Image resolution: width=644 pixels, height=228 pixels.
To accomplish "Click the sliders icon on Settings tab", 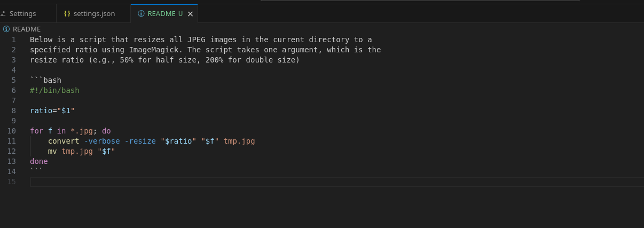I will pos(3,14).
